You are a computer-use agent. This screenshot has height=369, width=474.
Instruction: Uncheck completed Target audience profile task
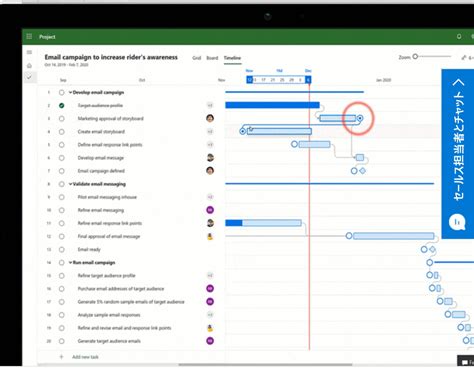point(61,106)
